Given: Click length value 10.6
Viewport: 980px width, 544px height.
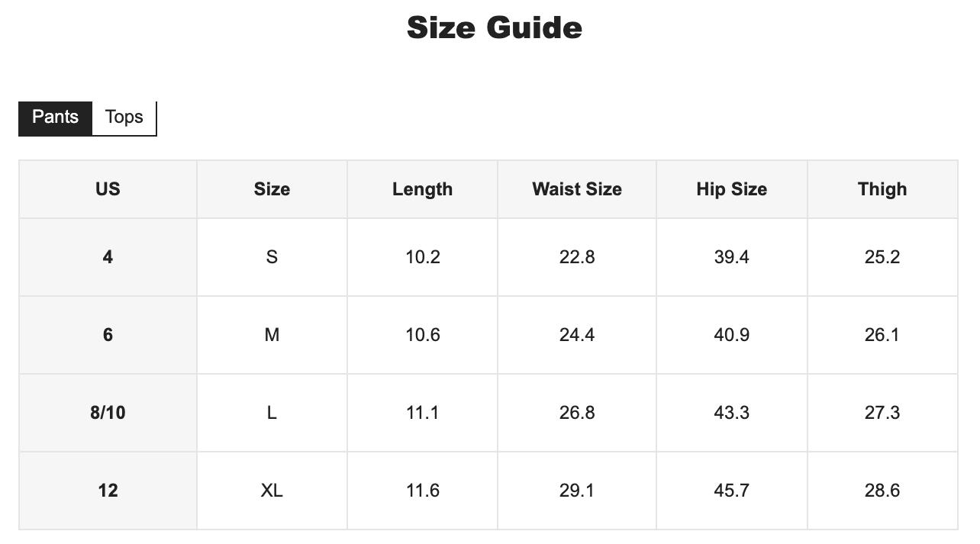Looking at the screenshot, I should [x=422, y=335].
